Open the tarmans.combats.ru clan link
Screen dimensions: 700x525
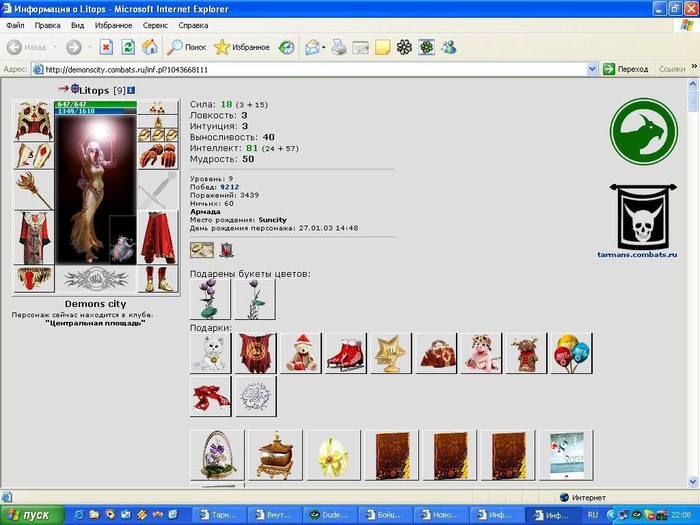pos(643,256)
